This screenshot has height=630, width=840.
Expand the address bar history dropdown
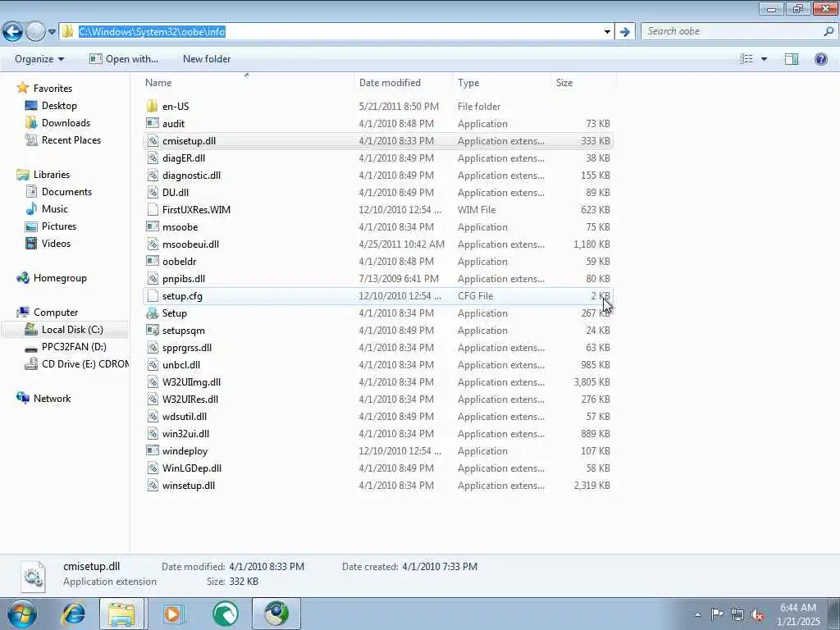click(607, 32)
